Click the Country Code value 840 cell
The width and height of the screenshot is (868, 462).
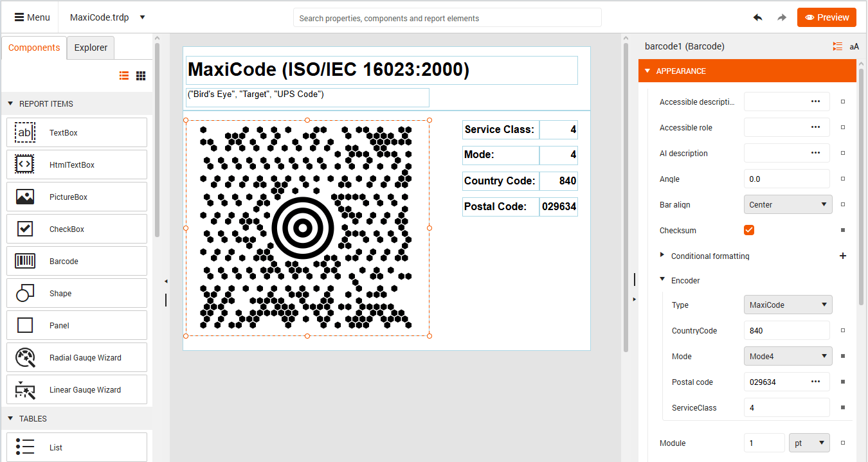point(558,181)
